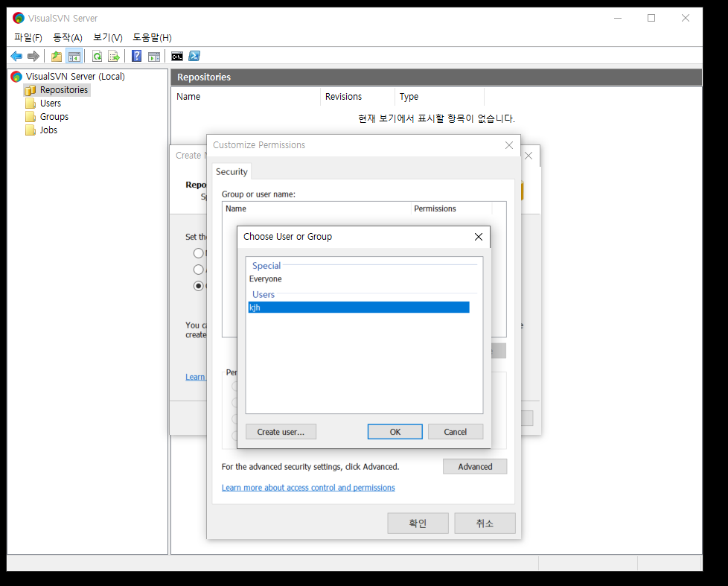The height and width of the screenshot is (586, 728).
Task: Launch the Command Prompt toolbar icon
Action: [x=177, y=56]
